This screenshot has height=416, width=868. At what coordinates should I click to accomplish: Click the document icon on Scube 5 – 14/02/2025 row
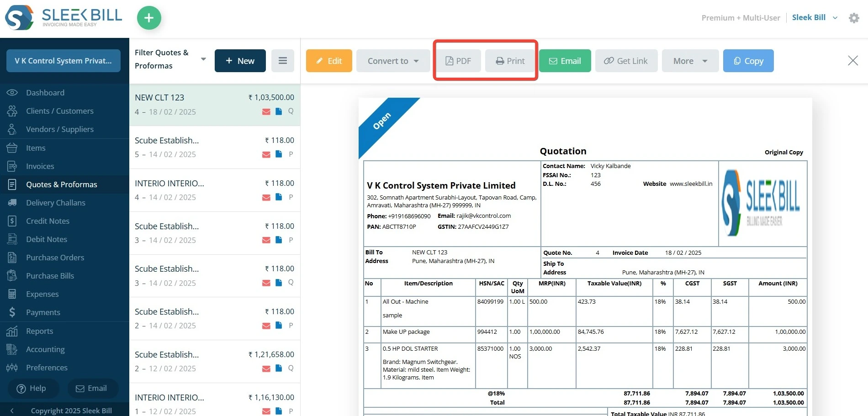279,154
